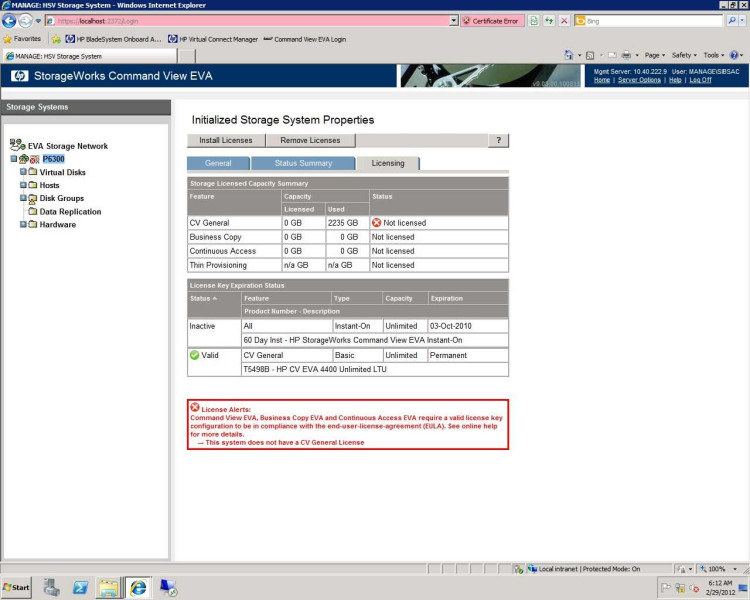The image size is (750, 600).
Task: Select Data Replication tree item
Action: pyautogui.click(x=70, y=211)
